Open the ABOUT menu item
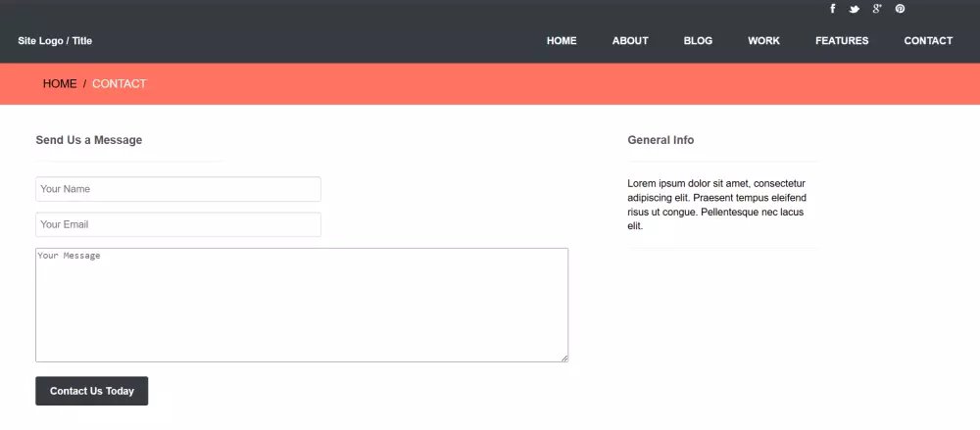The width and height of the screenshot is (980, 430). click(x=630, y=40)
